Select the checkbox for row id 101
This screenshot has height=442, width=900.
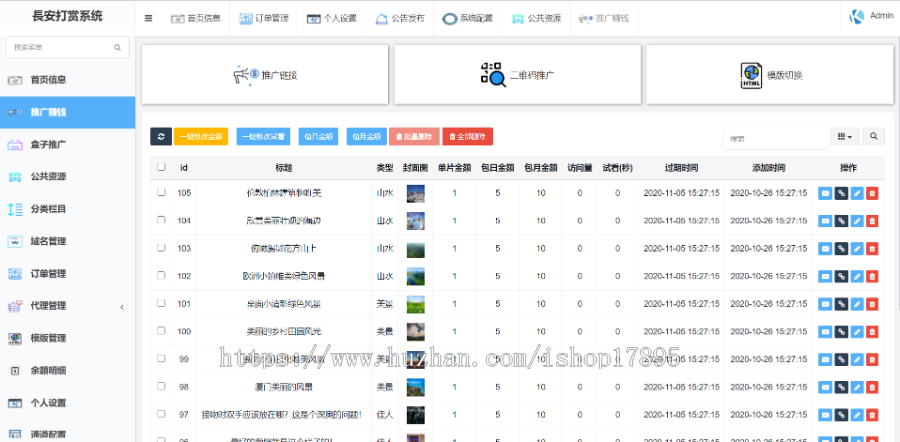click(x=161, y=303)
